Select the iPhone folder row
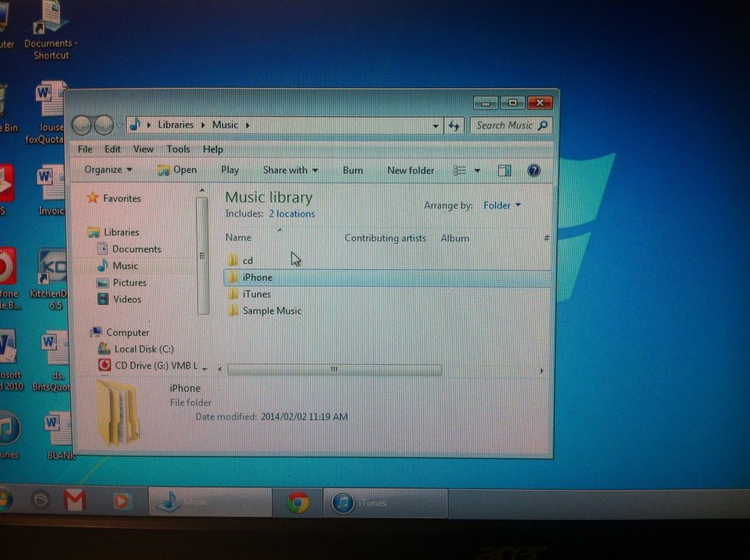This screenshot has width=750, height=560. [x=387, y=278]
